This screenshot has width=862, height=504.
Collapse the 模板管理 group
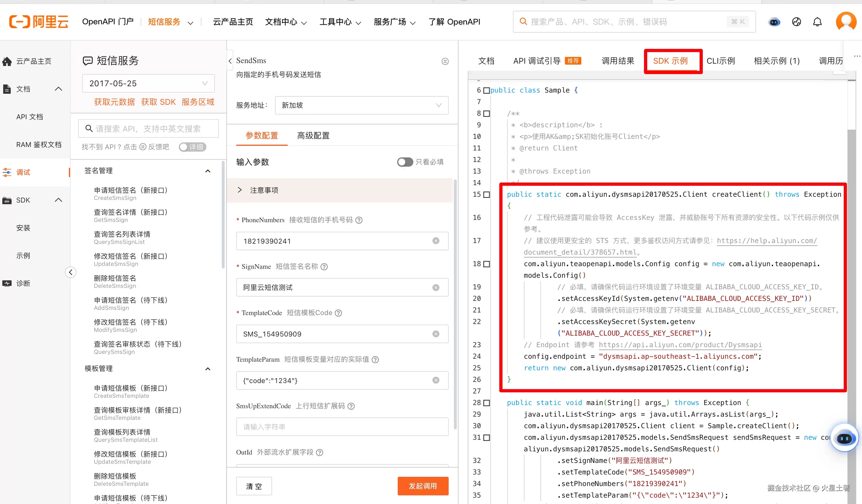pos(208,369)
